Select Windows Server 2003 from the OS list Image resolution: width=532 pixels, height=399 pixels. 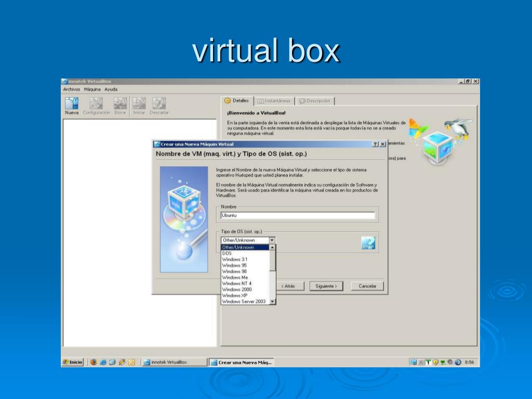245,302
